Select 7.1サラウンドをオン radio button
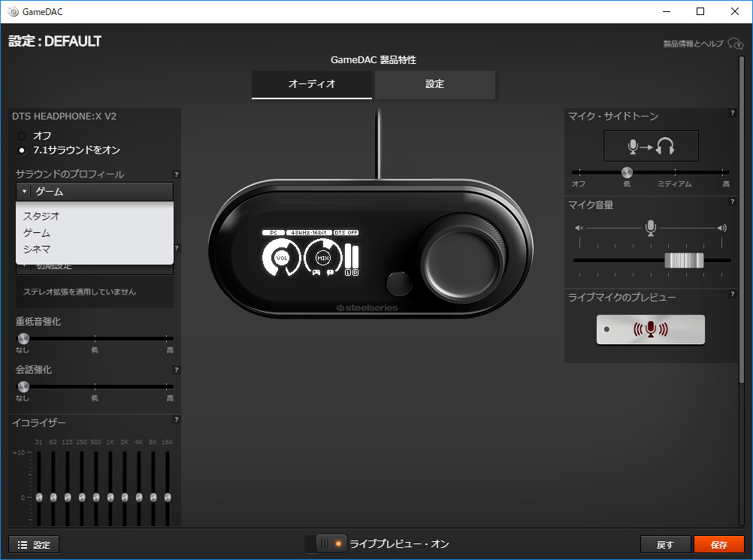This screenshot has width=753, height=560. point(22,150)
